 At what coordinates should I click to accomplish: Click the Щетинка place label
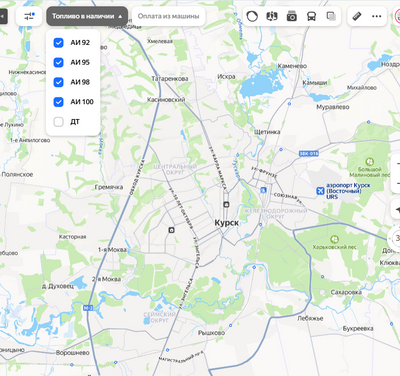pos(267,132)
